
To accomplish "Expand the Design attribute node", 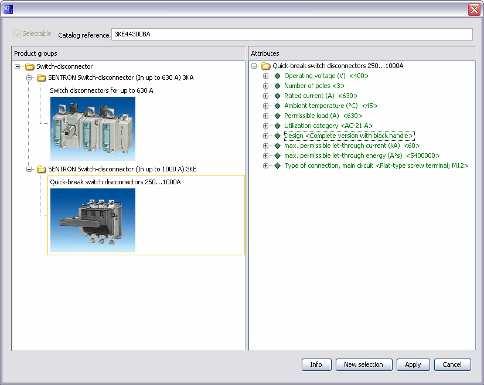I will coord(266,136).
